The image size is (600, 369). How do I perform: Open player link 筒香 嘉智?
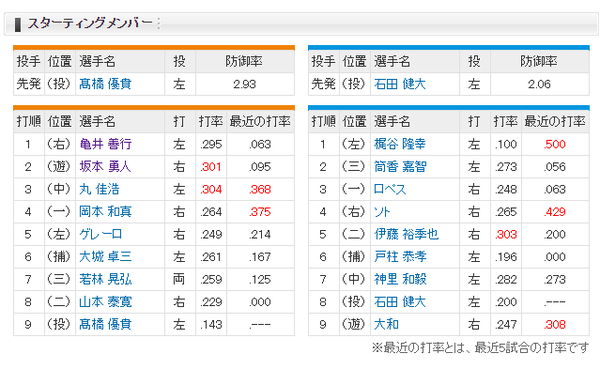[400, 167]
